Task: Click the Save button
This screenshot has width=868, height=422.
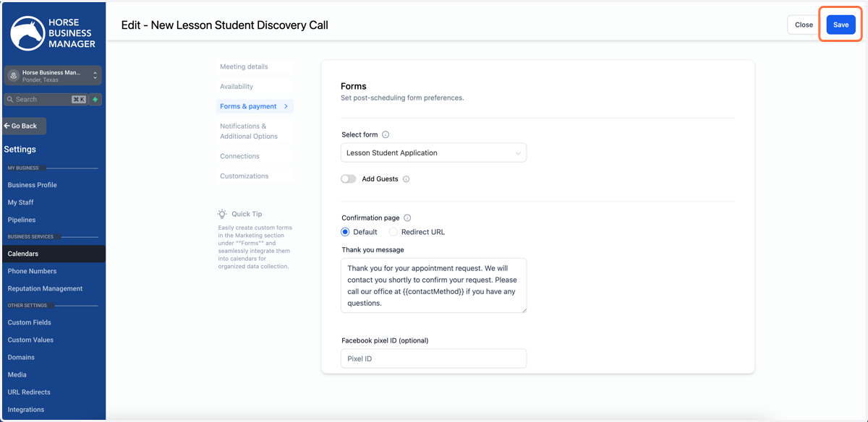Action: 841,25
